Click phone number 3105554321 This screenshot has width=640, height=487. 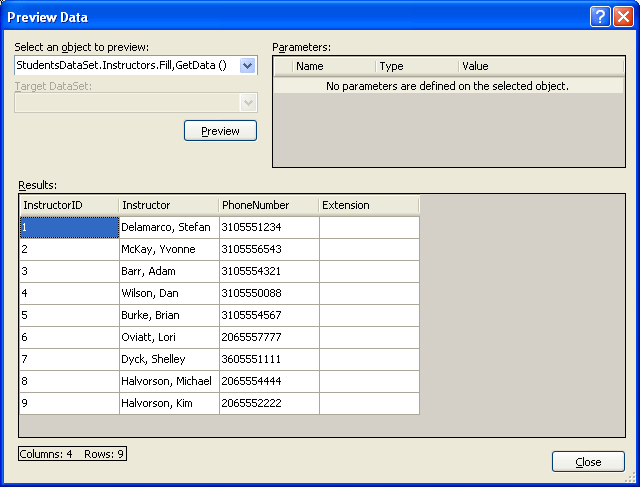click(268, 271)
